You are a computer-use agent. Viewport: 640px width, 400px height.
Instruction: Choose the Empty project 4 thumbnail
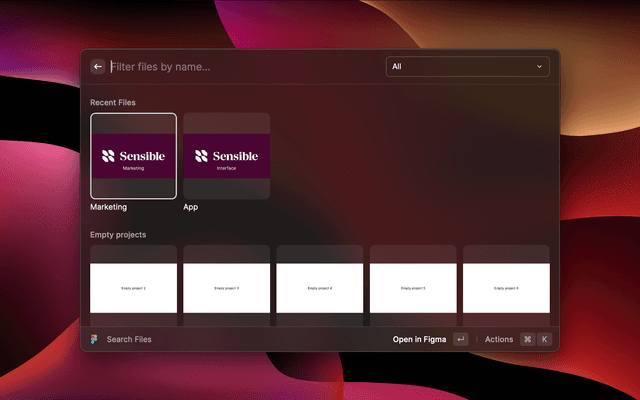click(x=319, y=287)
